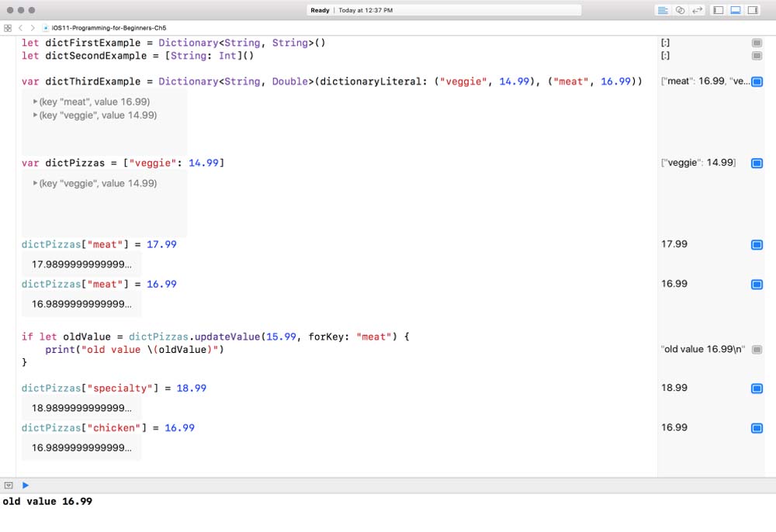Toggle the Utilities inspector panel
776x532 pixels.
click(752, 10)
